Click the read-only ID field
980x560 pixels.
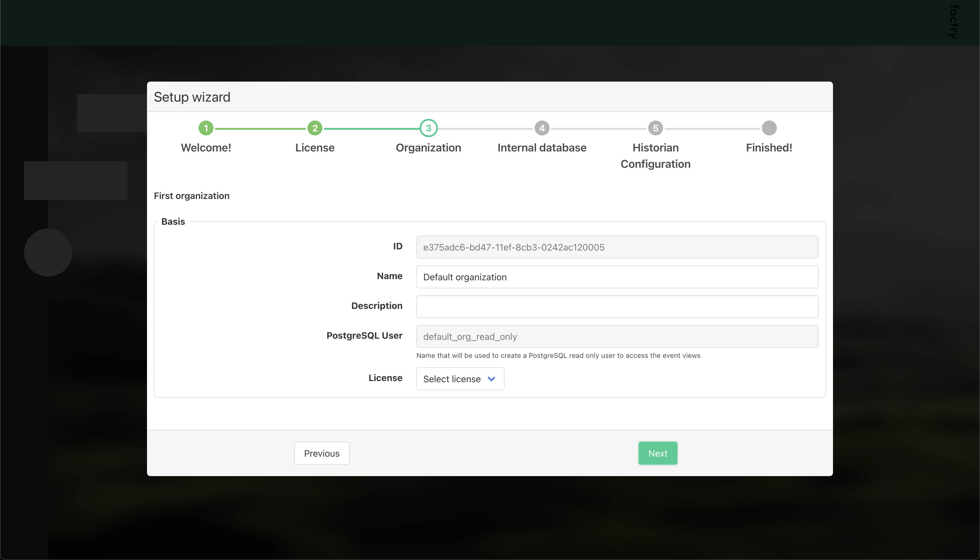point(617,247)
